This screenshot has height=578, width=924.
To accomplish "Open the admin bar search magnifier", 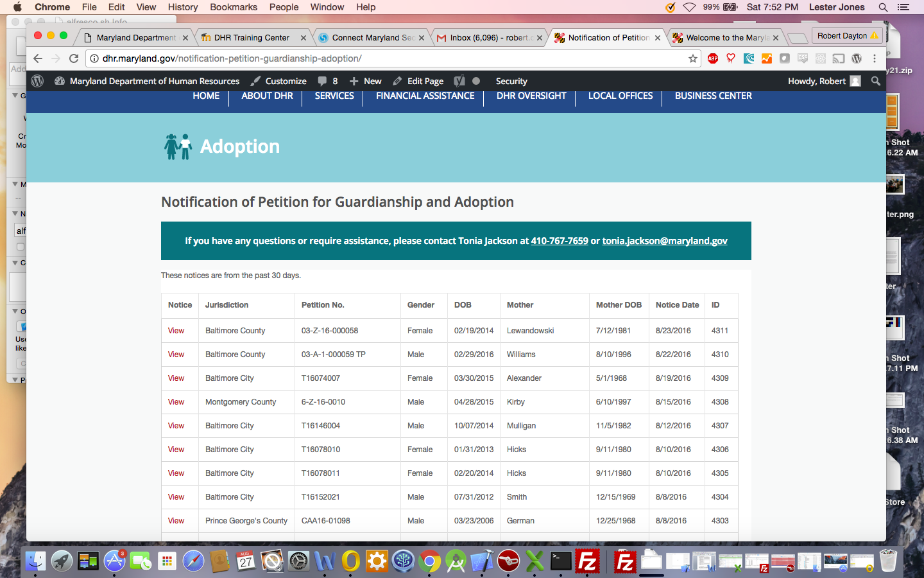I will [876, 81].
